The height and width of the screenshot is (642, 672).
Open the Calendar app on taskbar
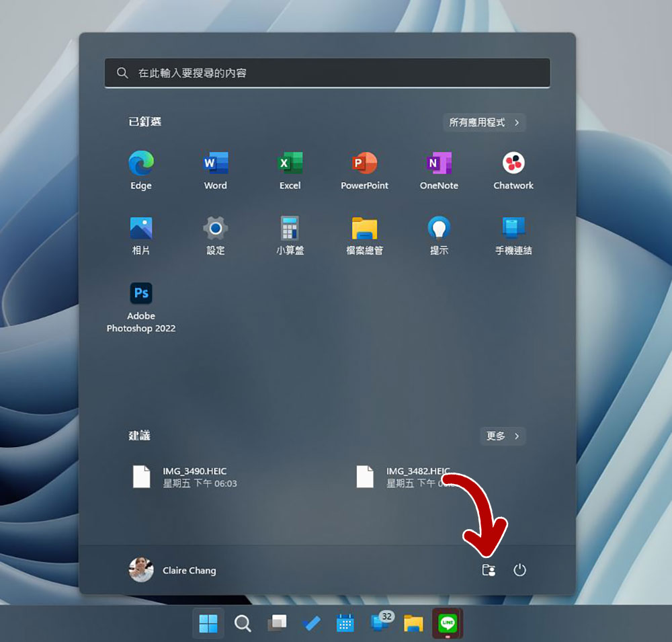tap(345, 623)
